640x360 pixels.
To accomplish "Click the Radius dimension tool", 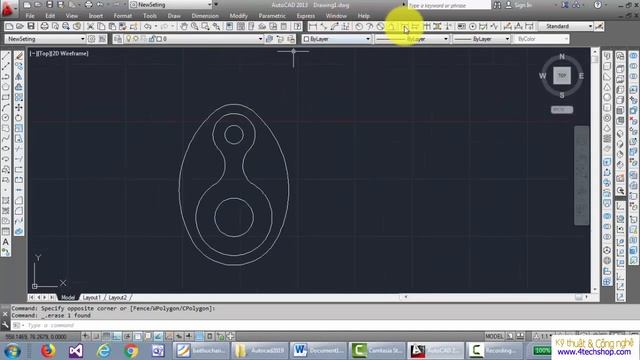I will point(359,27).
